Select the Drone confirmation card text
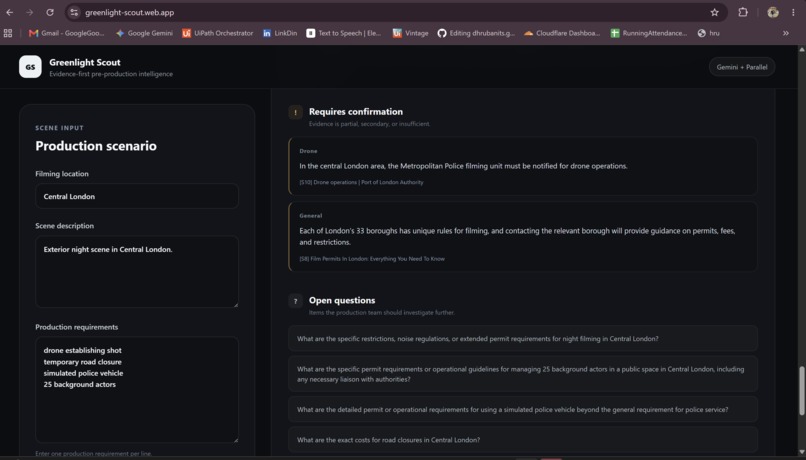 (463, 166)
